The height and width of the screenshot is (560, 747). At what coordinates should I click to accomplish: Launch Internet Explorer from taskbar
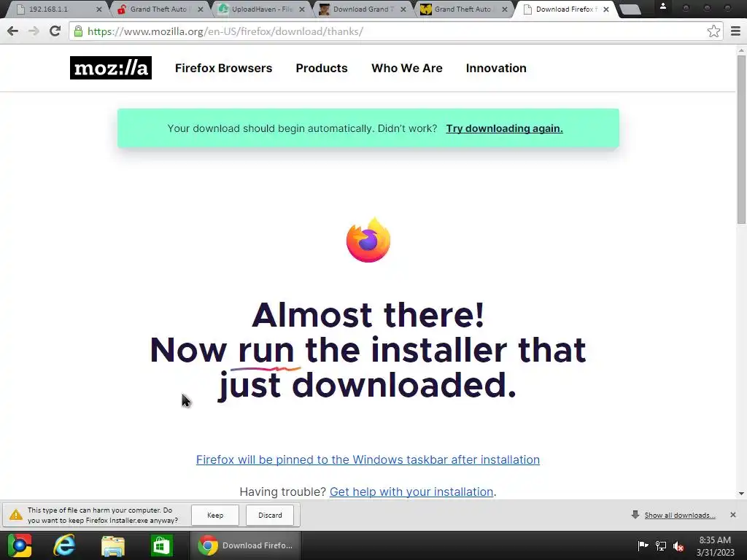click(x=64, y=545)
